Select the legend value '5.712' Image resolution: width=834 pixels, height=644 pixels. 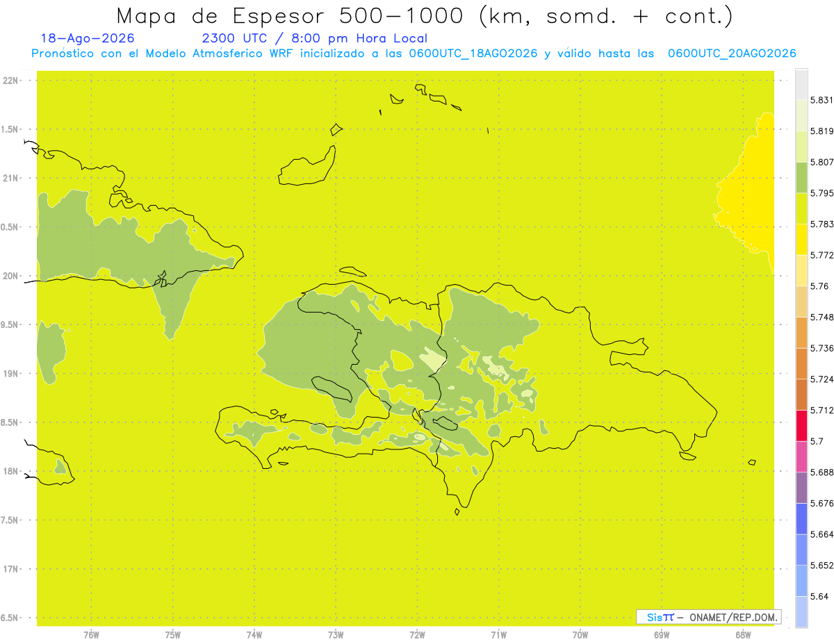coord(821,410)
